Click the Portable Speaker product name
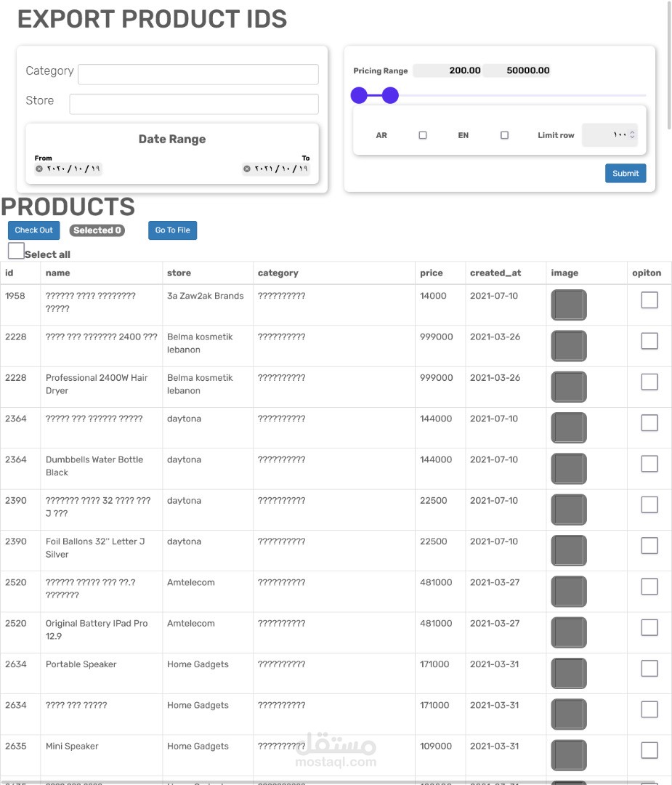The height and width of the screenshot is (785, 672). [81, 664]
